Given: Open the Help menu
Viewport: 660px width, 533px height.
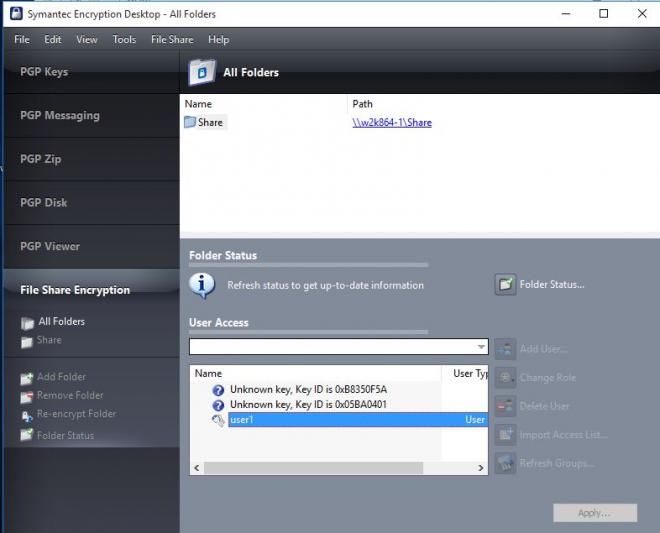Looking at the screenshot, I should (x=218, y=40).
